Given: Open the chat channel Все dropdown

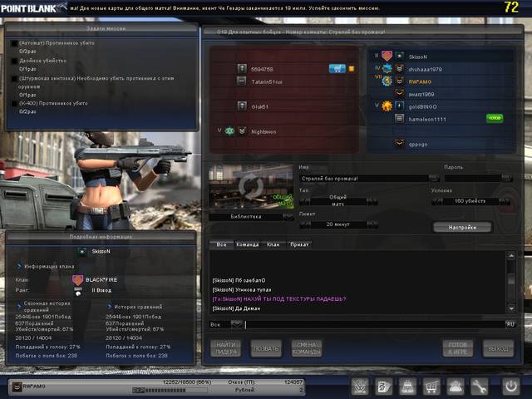Looking at the screenshot, I should 236,324.
